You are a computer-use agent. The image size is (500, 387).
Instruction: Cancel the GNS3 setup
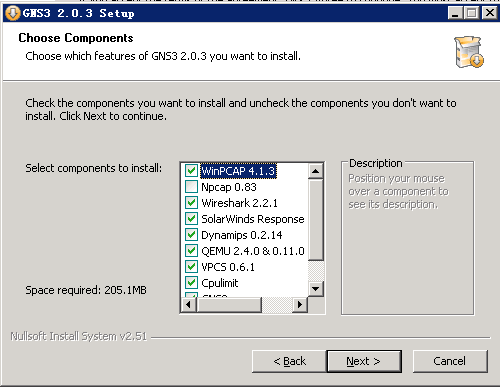(450, 361)
